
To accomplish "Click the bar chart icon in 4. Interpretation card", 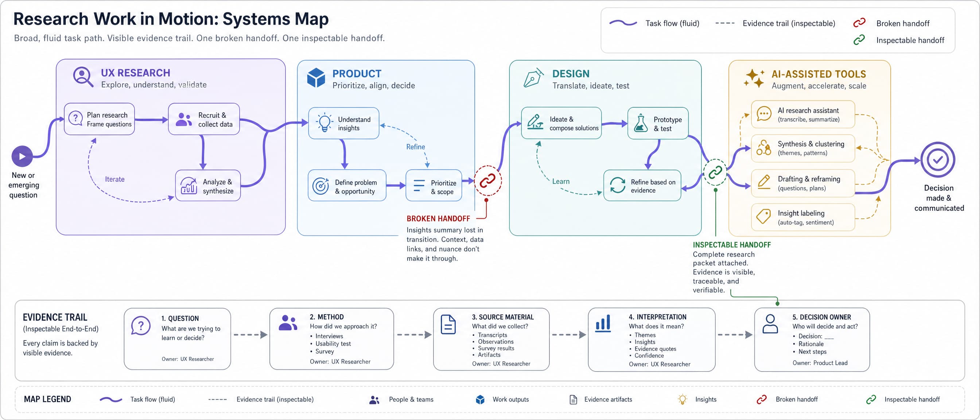I will click(603, 323).
